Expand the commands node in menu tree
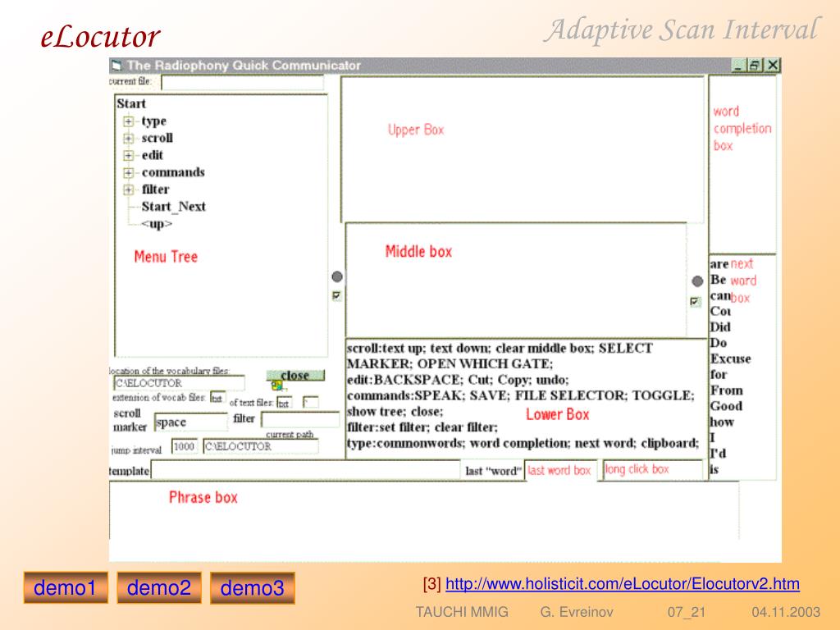 click(x=128, y=173)
